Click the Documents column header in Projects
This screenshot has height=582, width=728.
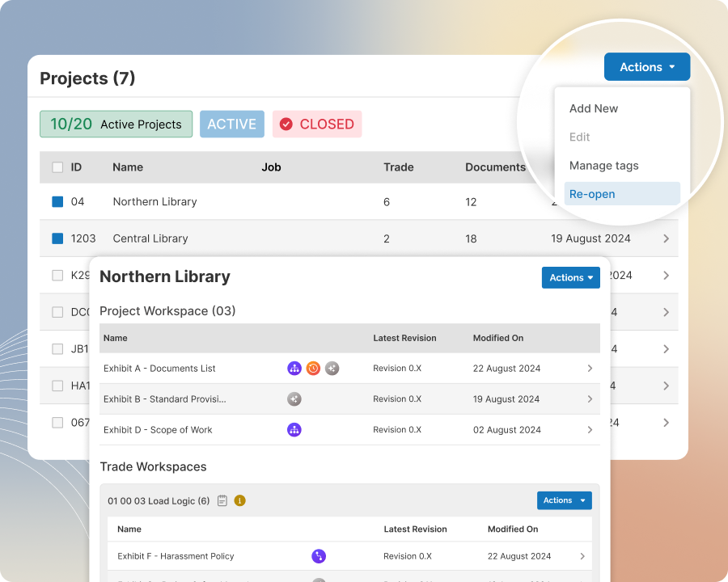[x=495, y=167]
